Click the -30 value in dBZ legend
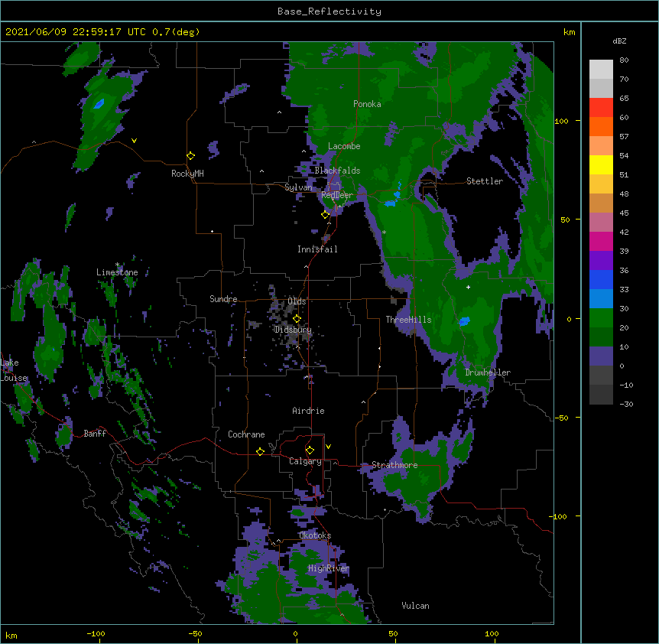 tap(626, 405)
